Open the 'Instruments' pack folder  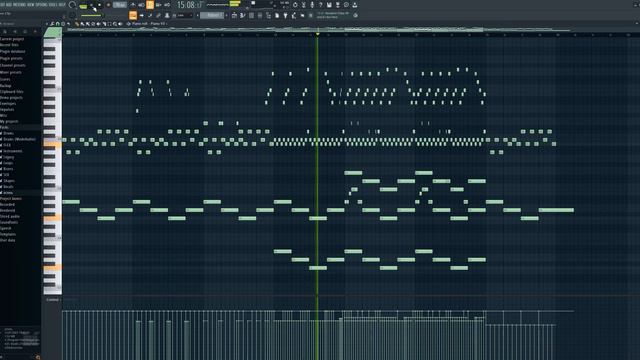(x=13, y=151)
